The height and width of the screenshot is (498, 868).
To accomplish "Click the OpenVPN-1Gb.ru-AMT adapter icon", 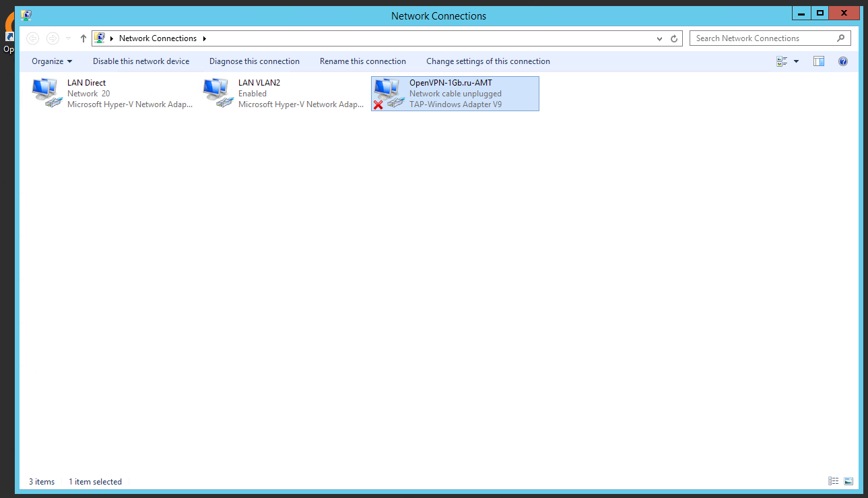I will coord(389,93).
